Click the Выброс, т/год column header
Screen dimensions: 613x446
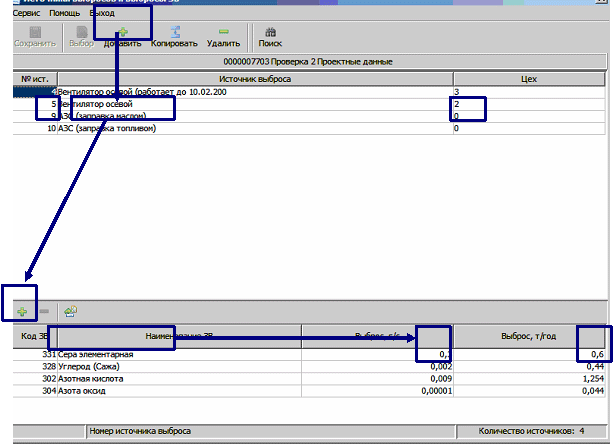coord(528,337)
